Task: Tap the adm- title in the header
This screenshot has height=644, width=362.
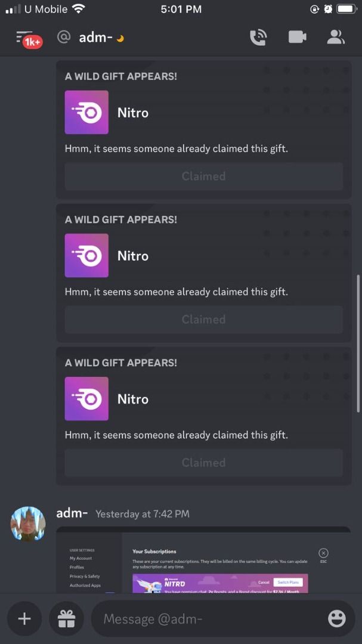Action: tap(96, 38)
